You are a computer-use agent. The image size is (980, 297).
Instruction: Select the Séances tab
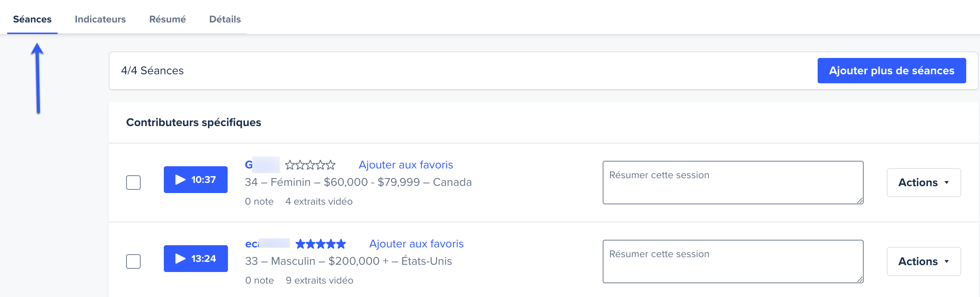32,19
